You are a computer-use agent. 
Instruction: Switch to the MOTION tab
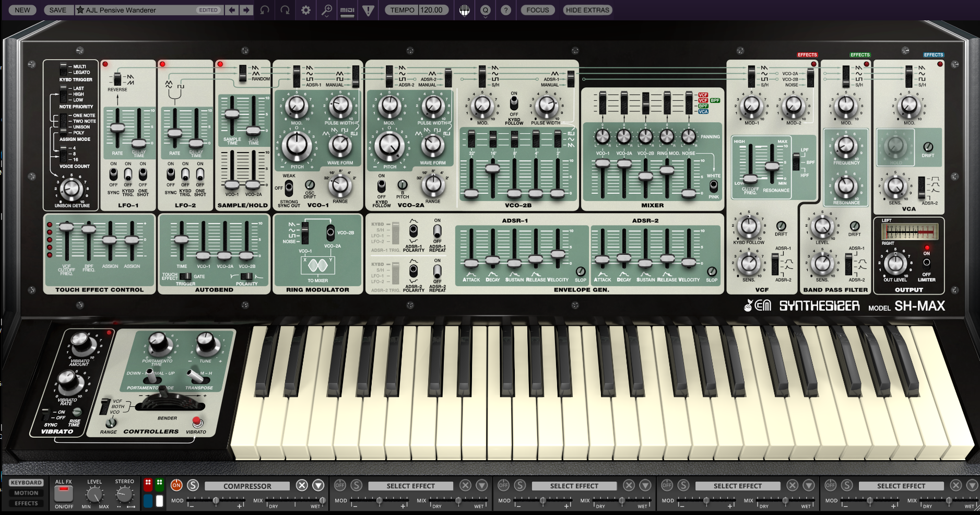(x=26, y=493)
